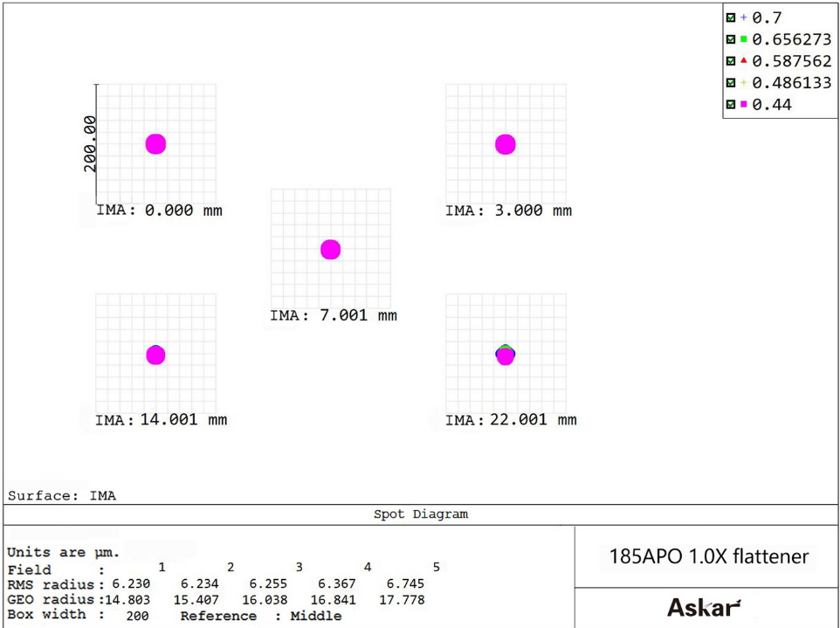
Task: Click the 200.00 scale bar label
Action: click(x=89, y=144)
